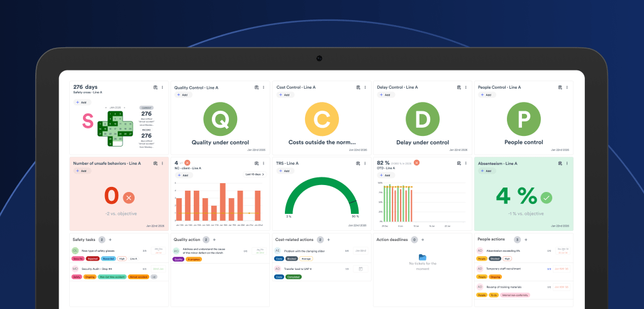Screen dimensions: 644x309
Task: Open unsafe behaviors card three-dot menu
Action: click(x=162, y=163)
